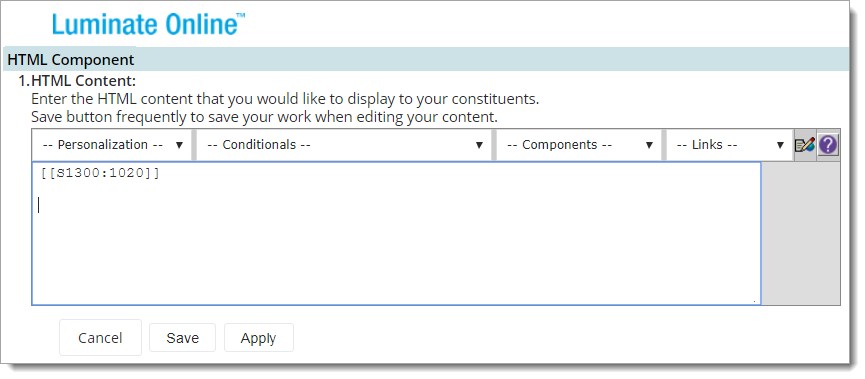Open the Links dropdown
The image size is (865, 379).
[x=730, y=145]
